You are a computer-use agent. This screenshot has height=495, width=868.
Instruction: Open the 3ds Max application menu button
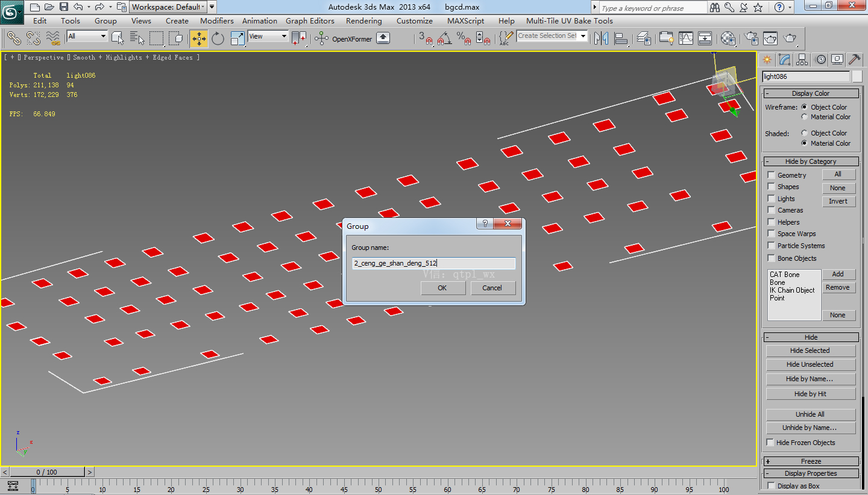tap(12, 11)
